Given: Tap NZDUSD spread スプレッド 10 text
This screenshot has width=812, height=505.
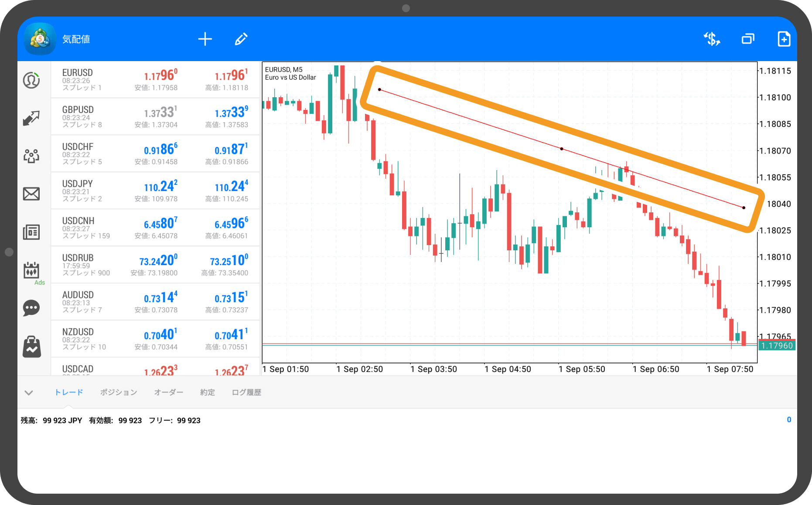Looking at the screenshot, I should 84,347.
